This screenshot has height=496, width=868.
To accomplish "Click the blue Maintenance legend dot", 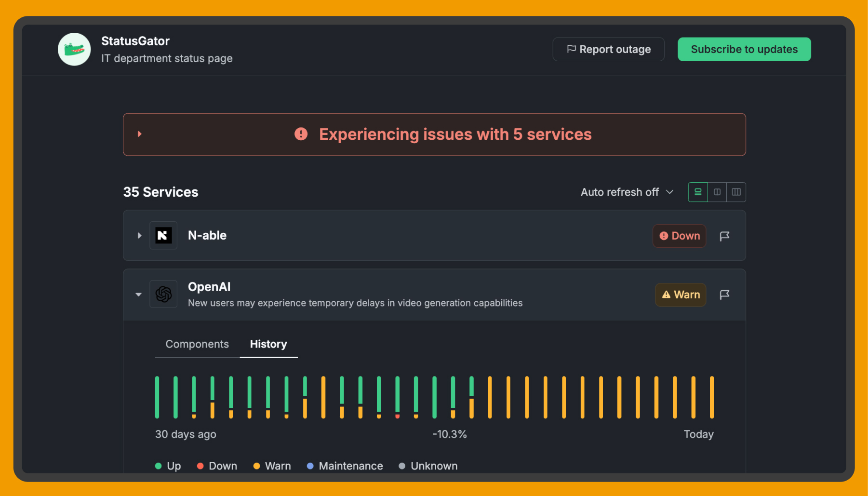I will [x=310, y=466].
